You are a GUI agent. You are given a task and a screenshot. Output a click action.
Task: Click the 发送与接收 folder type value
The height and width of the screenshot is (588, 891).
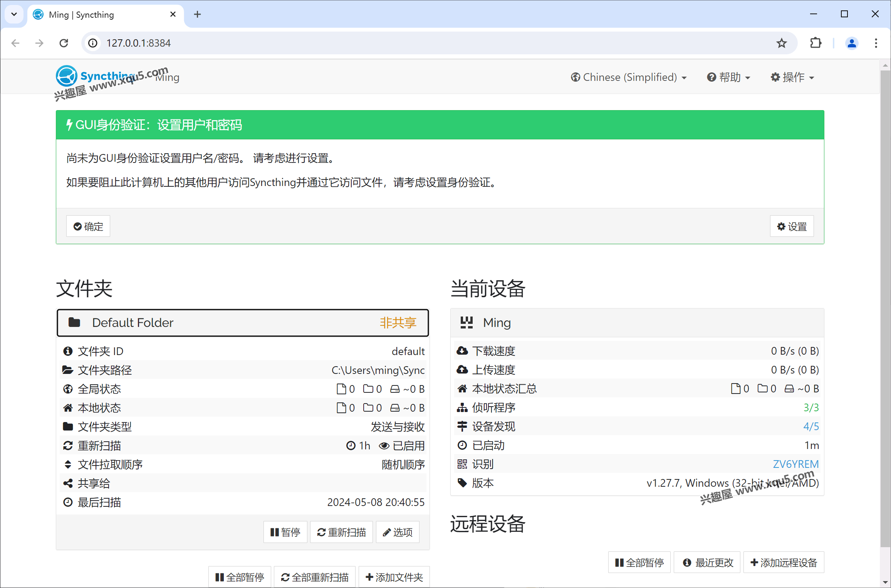pyautogui.click(x=398, y=427)
